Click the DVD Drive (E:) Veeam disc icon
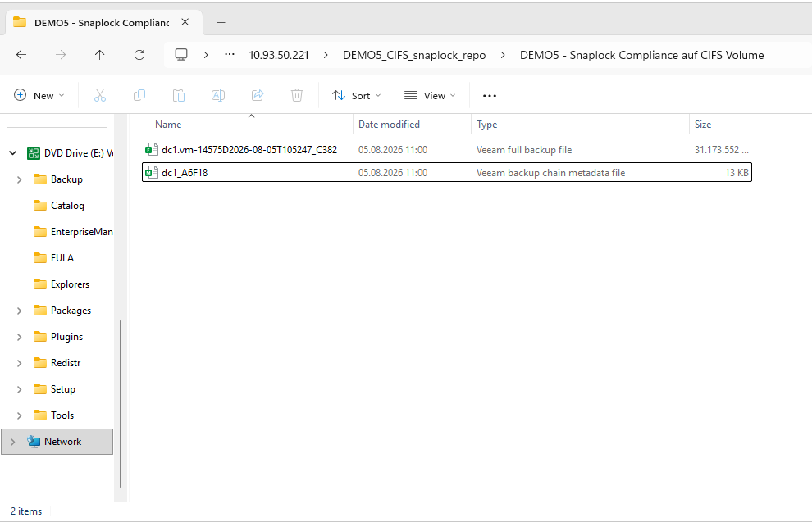This screenshot has height=522, width=812. pos(34,152)
